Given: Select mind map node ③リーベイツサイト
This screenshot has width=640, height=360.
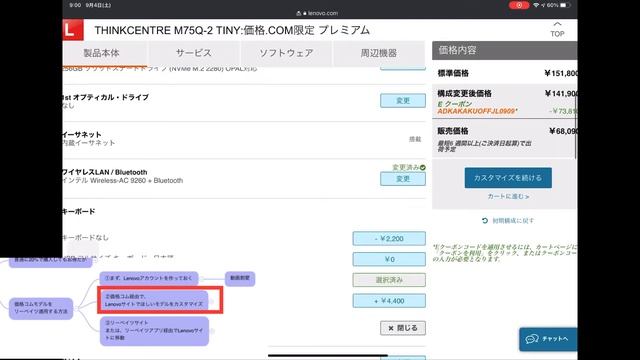Looking at the screenshot, I should click(154, 331).
